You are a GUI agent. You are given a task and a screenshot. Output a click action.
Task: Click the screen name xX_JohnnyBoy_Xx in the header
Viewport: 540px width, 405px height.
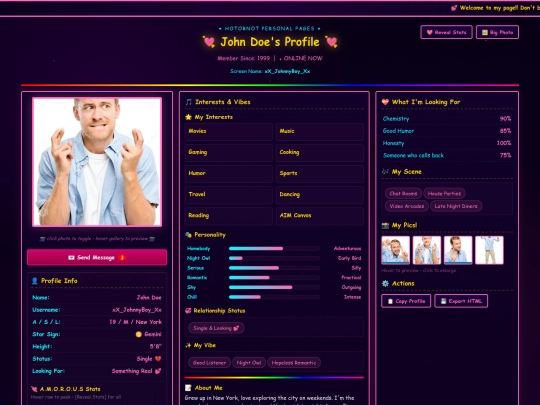coord(287,71)
